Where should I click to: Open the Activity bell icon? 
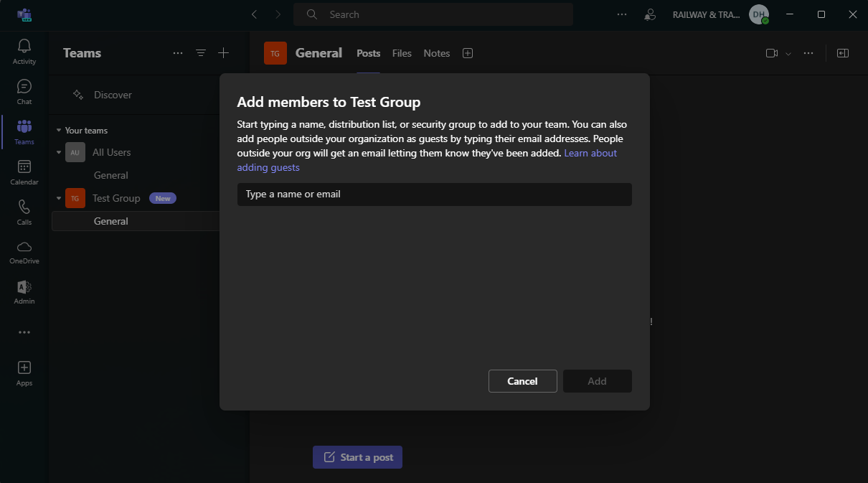click(x=24, y=46)
